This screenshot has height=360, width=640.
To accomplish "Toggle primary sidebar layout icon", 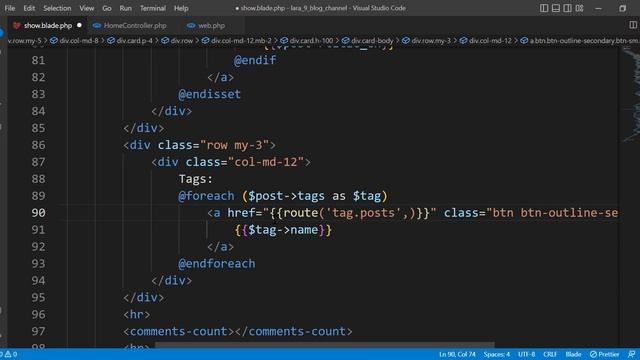I will point(544,8).
